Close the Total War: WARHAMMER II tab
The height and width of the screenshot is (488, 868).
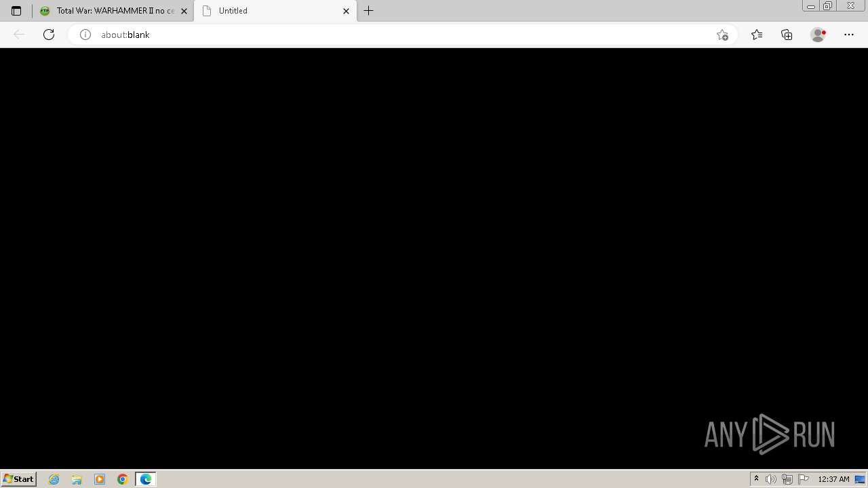(184, 11)
